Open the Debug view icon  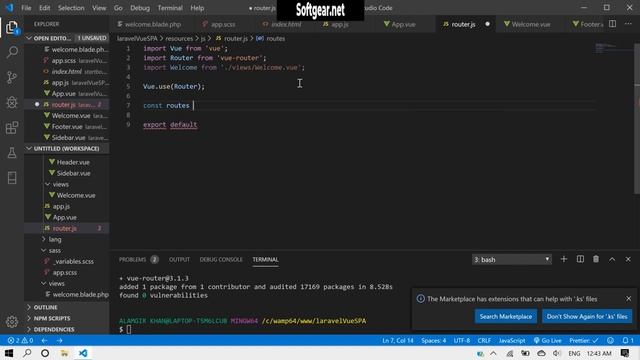(x=12, y=102)
